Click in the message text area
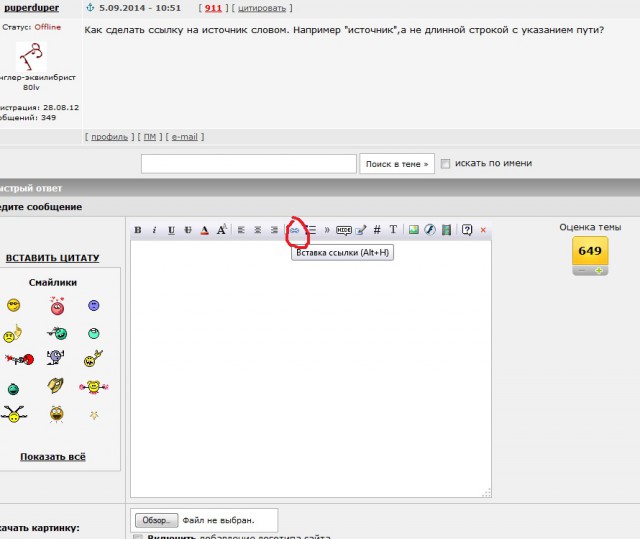This screenshot has width=640, height=539. tap(311, 368)
